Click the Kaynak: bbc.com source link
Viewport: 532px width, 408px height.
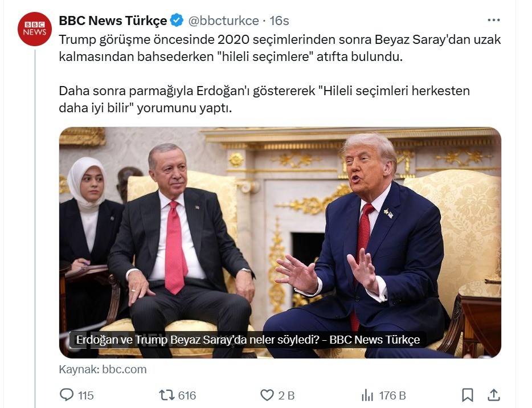click(x=103, y=369)
